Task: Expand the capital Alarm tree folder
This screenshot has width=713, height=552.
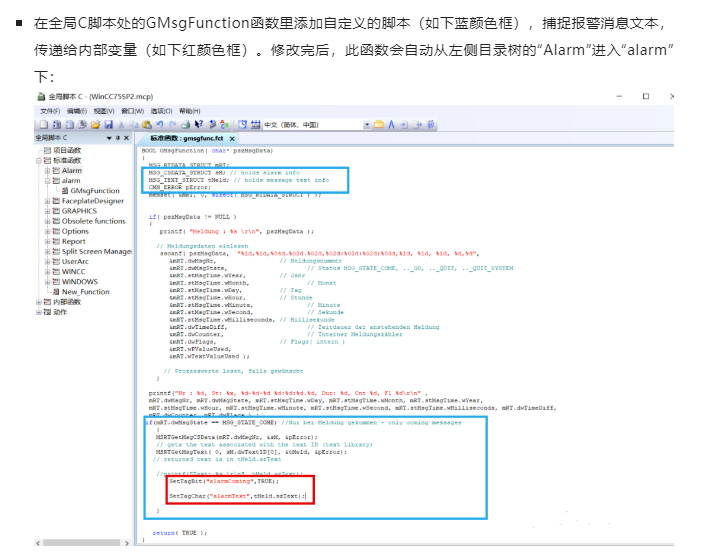Action: [x=48, y=171]
